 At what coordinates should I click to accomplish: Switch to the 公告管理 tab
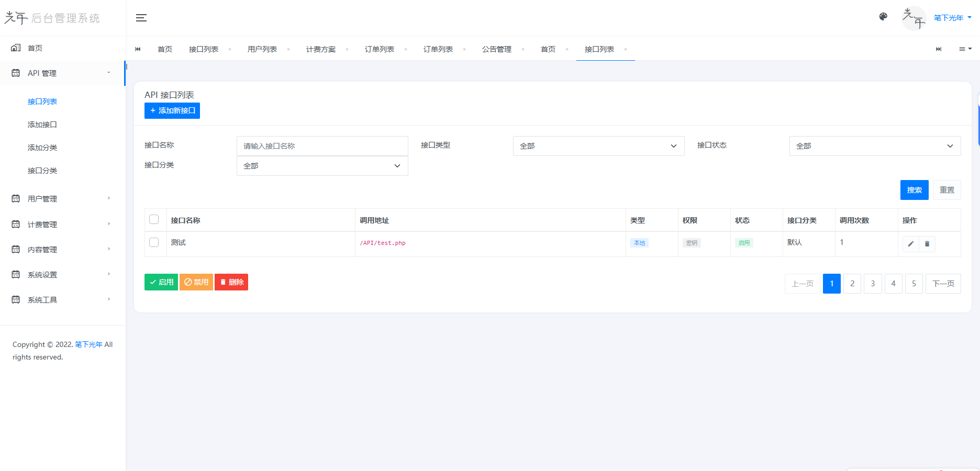496,49
